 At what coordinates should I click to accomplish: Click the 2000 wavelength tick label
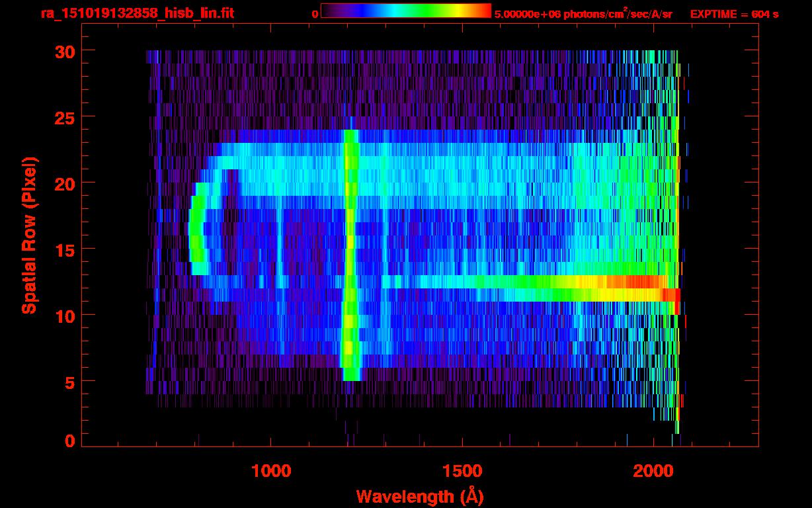(653, 471)
